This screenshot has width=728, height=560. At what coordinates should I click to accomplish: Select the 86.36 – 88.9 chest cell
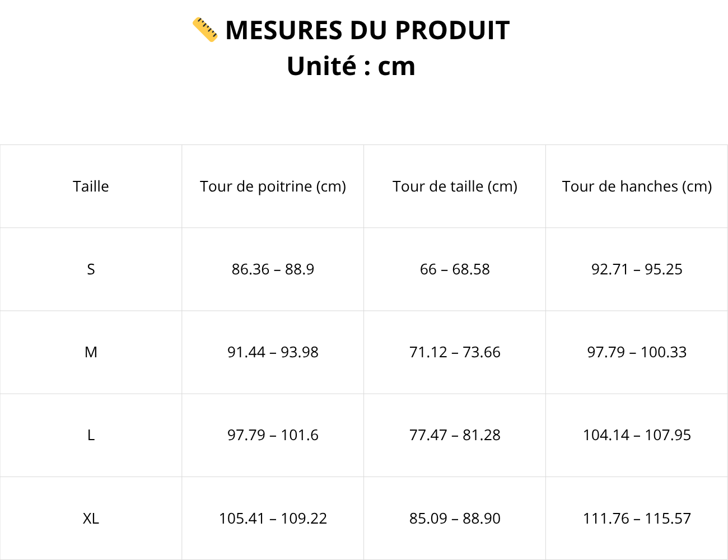click(273, 269)
